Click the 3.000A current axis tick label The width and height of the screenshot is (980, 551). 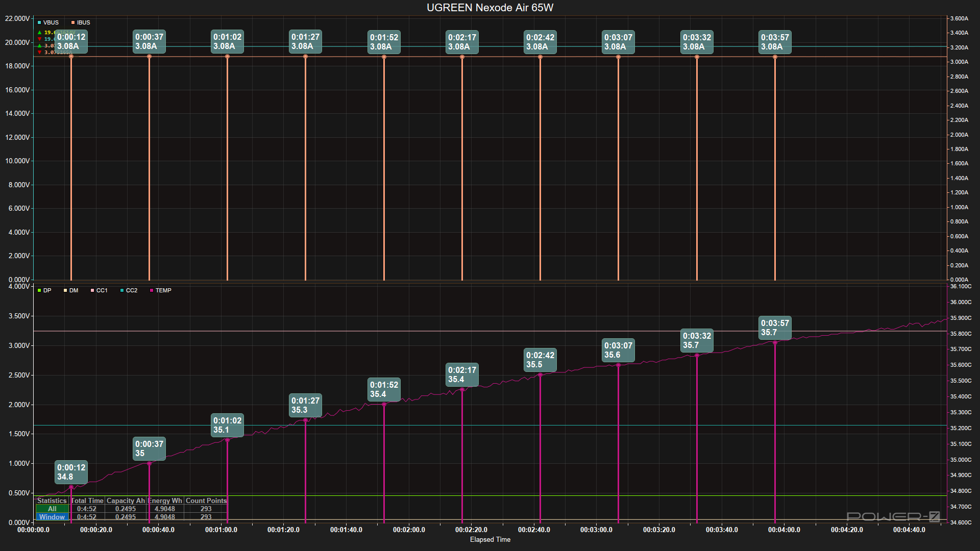pos(959,62)
